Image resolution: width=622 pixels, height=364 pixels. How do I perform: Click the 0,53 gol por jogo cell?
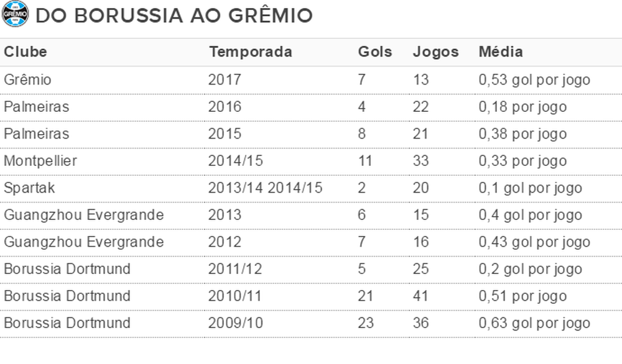[x=534, y=80]
